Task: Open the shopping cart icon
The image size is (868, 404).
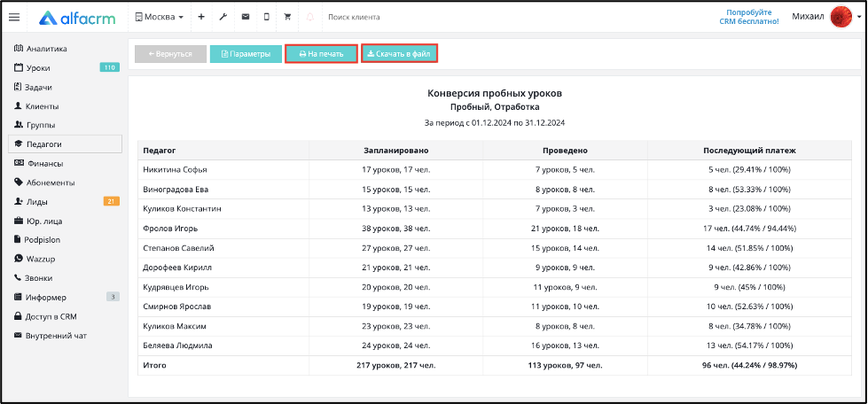Action: 287,17
